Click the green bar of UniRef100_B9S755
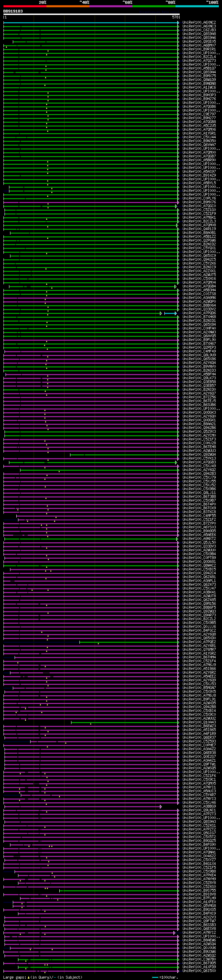The height and width of the screenshot is (980, 222). click(119, 891)
